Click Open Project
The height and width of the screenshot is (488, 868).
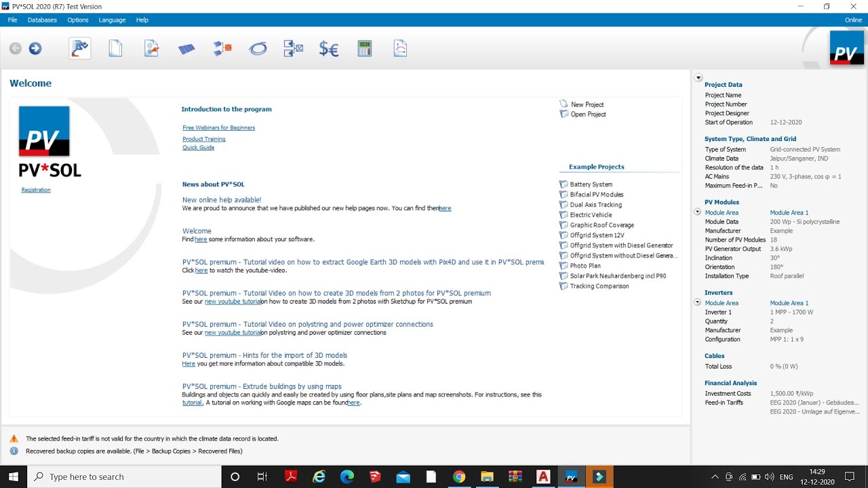[x=588, y=114]
